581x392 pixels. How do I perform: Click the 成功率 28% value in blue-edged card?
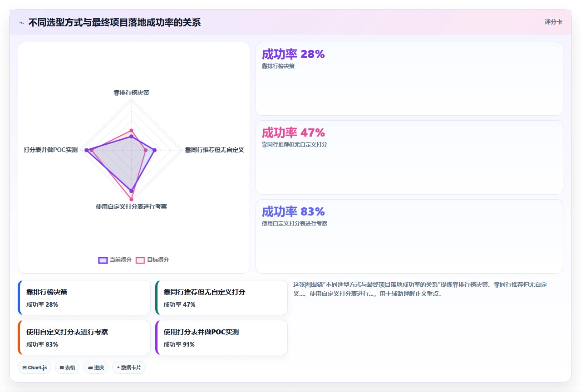[x=42, y=305]
